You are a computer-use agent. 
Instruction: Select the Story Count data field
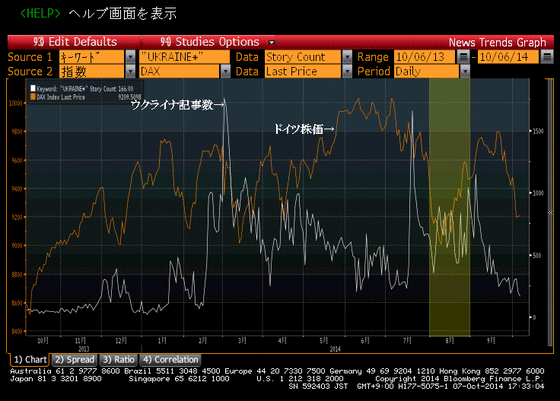pos(303,57)
